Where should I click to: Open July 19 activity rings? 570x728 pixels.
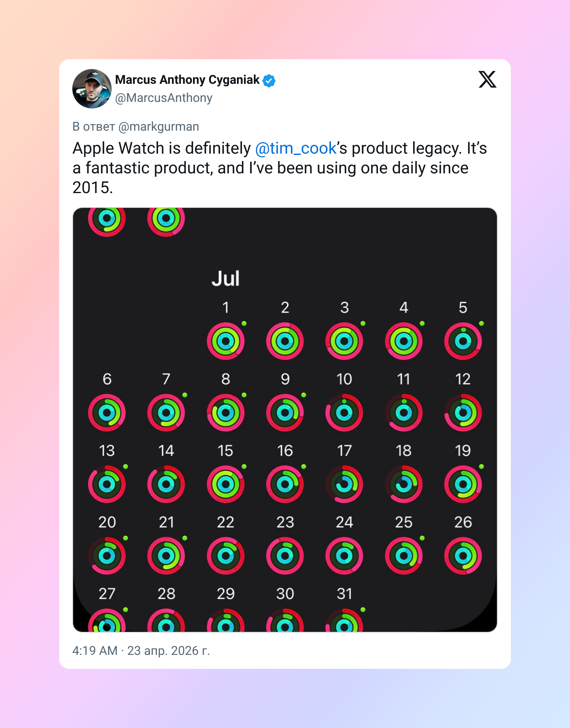pos(463,484)
